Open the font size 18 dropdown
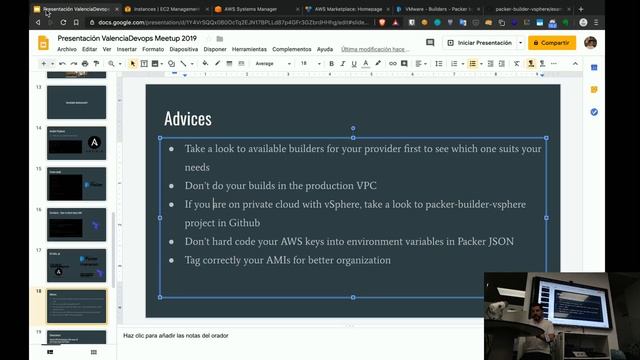Image resolution: width=640 pixels, height=360 pixels. (310, 64)
